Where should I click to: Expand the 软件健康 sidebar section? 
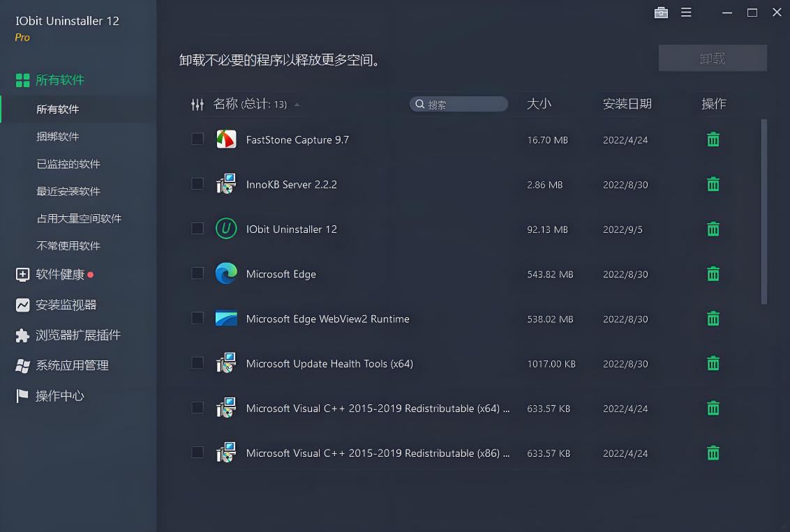pos(60,275)
